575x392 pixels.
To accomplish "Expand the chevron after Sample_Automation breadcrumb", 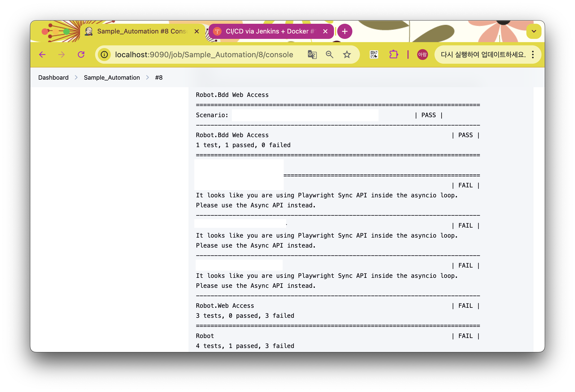I will (148, 77).
